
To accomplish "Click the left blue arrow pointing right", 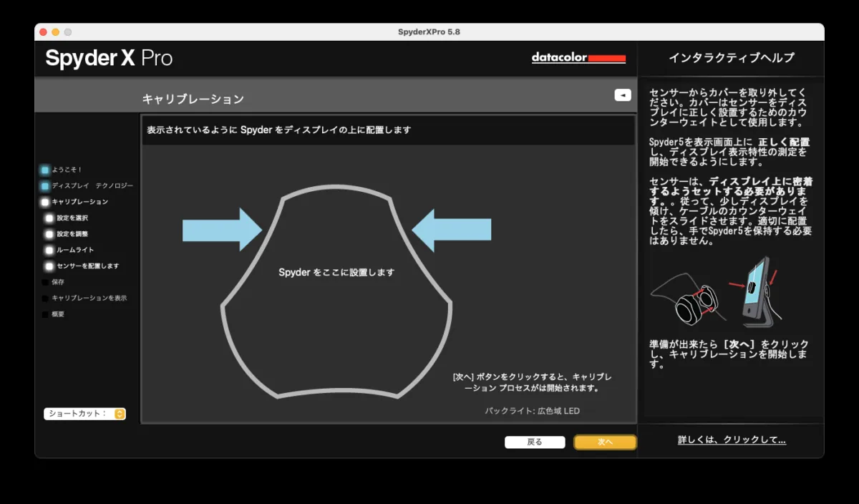I will click(223, 230).
